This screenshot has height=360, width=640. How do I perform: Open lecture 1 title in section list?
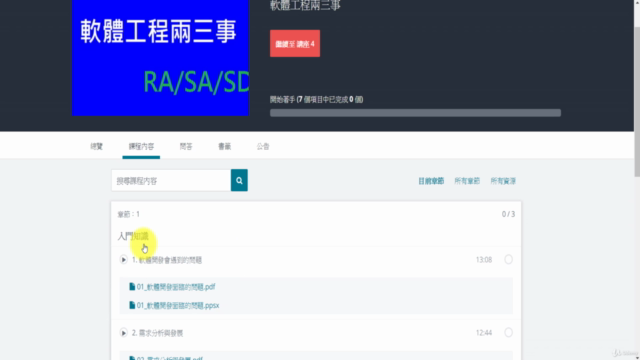click(167, 260)
